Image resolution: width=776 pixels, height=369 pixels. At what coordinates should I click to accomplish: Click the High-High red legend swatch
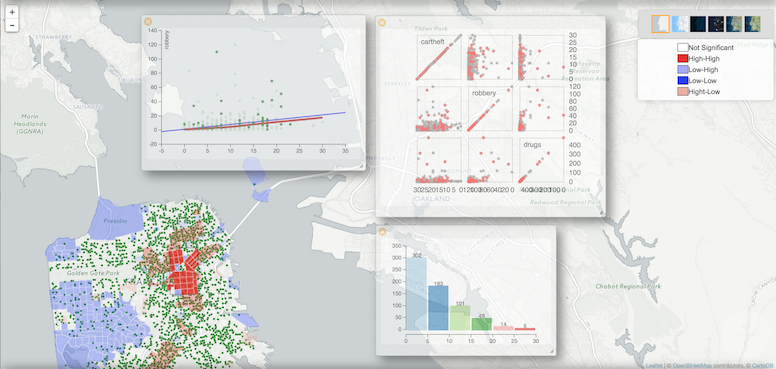(x=682, y=59)
